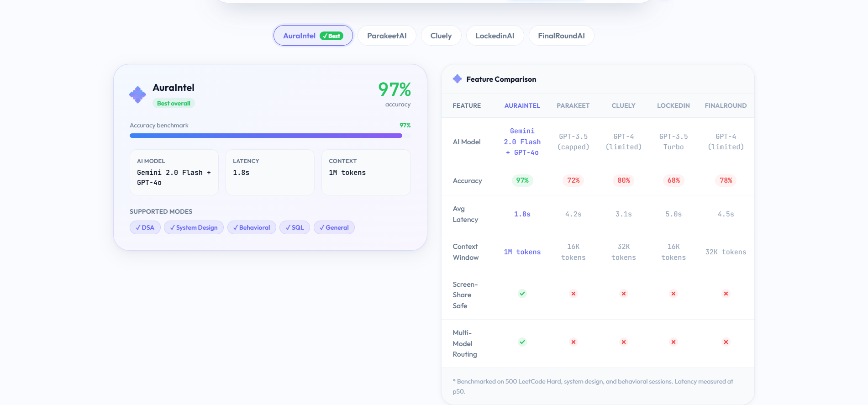The width and height of the screenshot is (868, 405).
Task: Click the FEATURE column header
Action: 467,105
